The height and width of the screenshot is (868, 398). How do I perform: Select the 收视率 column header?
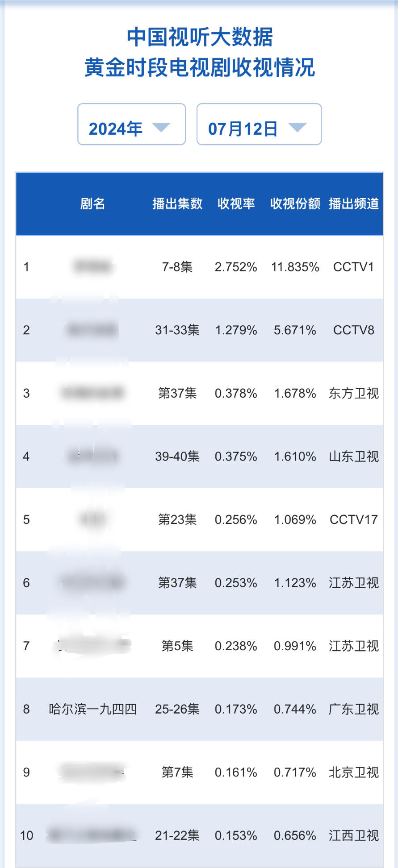[x=236, y=204]
